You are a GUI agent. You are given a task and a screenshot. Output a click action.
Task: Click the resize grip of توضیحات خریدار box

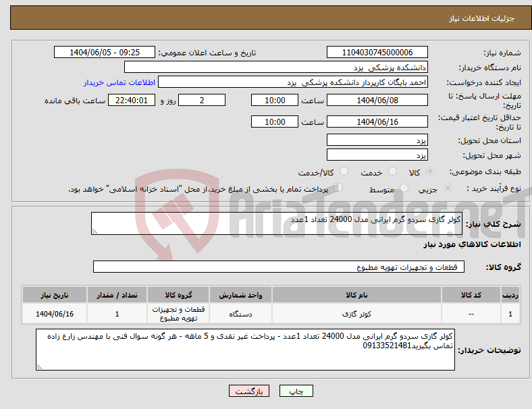pos(39,366)
